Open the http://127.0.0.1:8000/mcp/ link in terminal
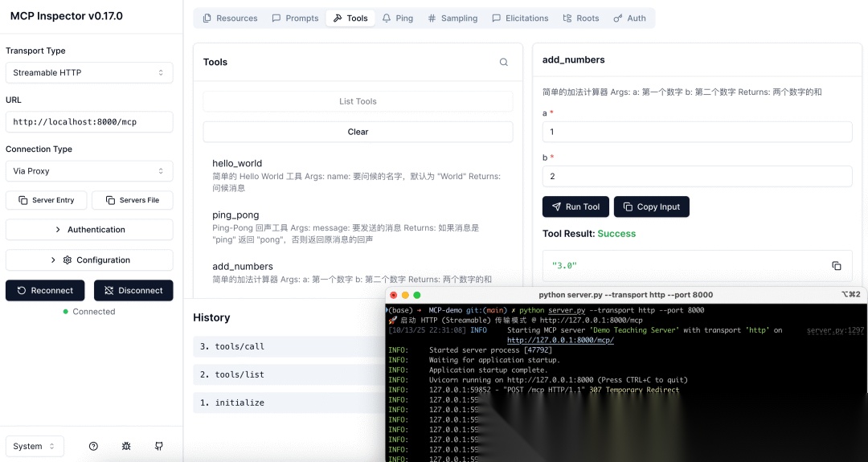Screen dimensions: 868x462 560,341
